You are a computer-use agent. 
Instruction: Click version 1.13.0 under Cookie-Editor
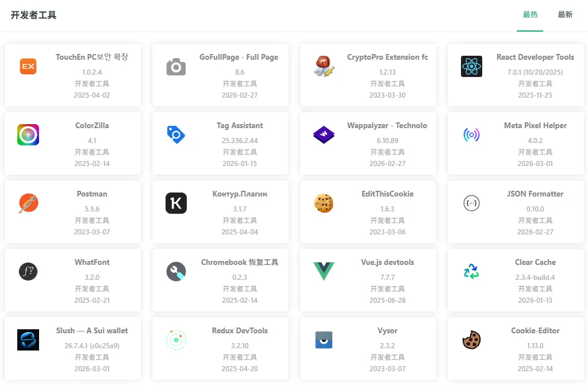tap(535, 345)
